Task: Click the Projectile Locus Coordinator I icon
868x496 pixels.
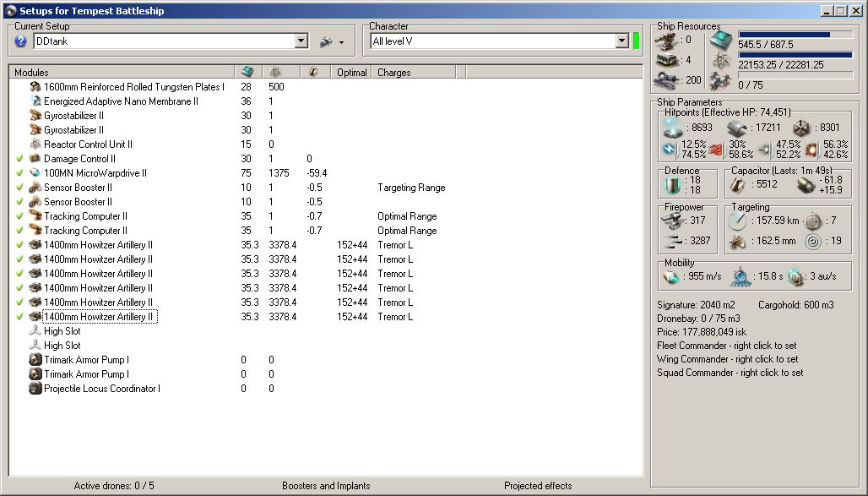Action: pyautogui.click(x=35, y=389)
